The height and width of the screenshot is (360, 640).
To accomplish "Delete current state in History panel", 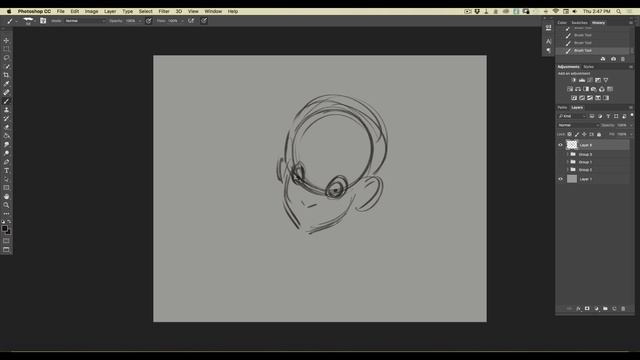I will 623,59.
